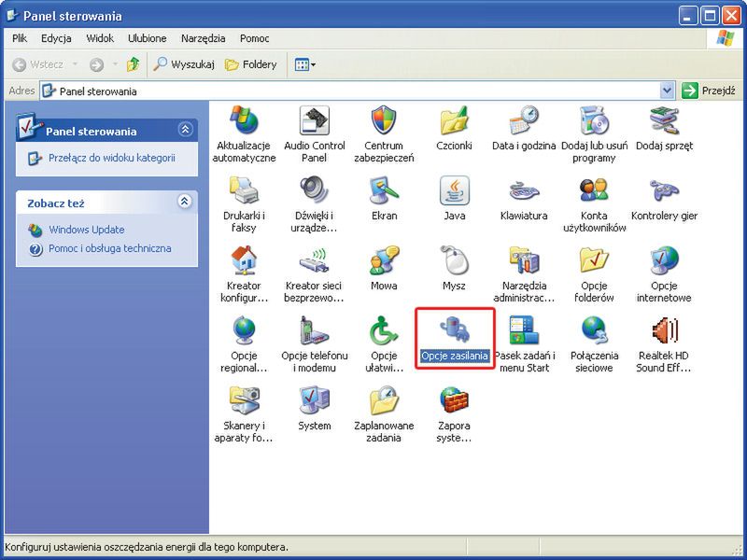The width and height of the screenshot is (747, 560).
Task: Open the Audio Control Panel icon
Action: click(x=314, y=121)
